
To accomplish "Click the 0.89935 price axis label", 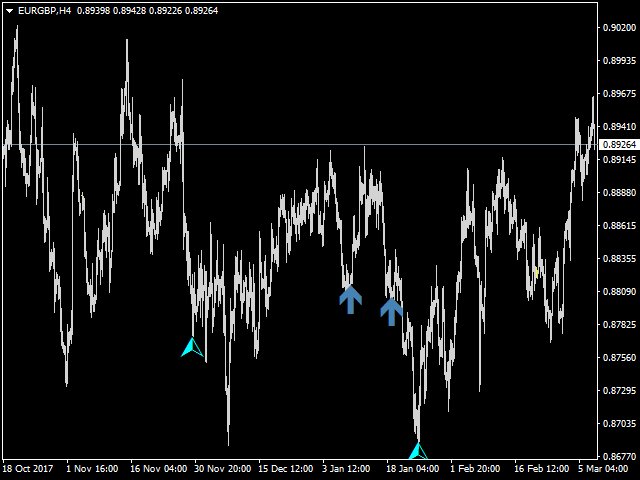I will point(619,60).
